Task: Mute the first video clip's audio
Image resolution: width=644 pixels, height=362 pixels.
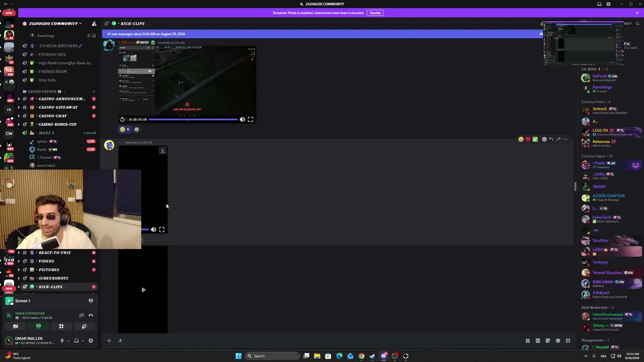Action: [x=242, y=119]
